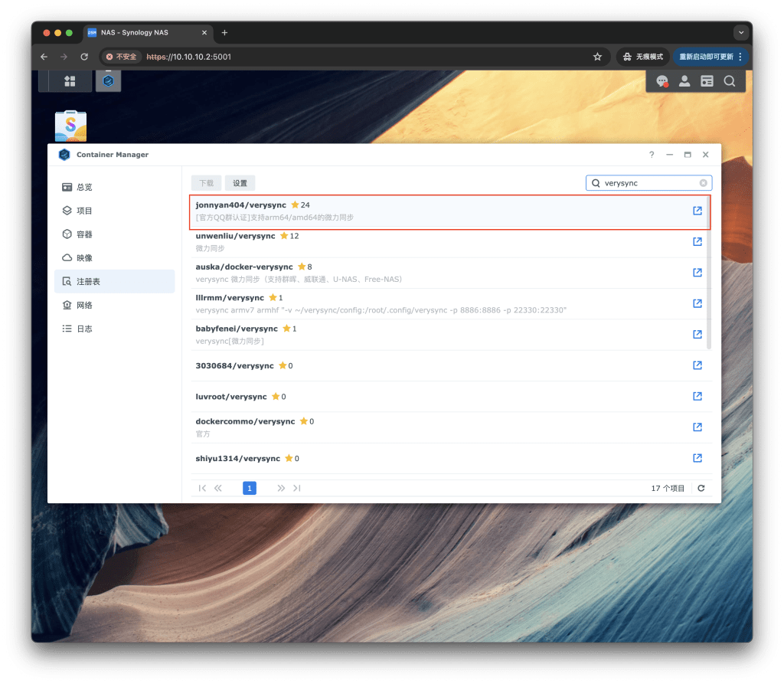Viewport: 784px width, 684px height.
Task: Open DSM search magnifier icon
Action: point(730,81)
